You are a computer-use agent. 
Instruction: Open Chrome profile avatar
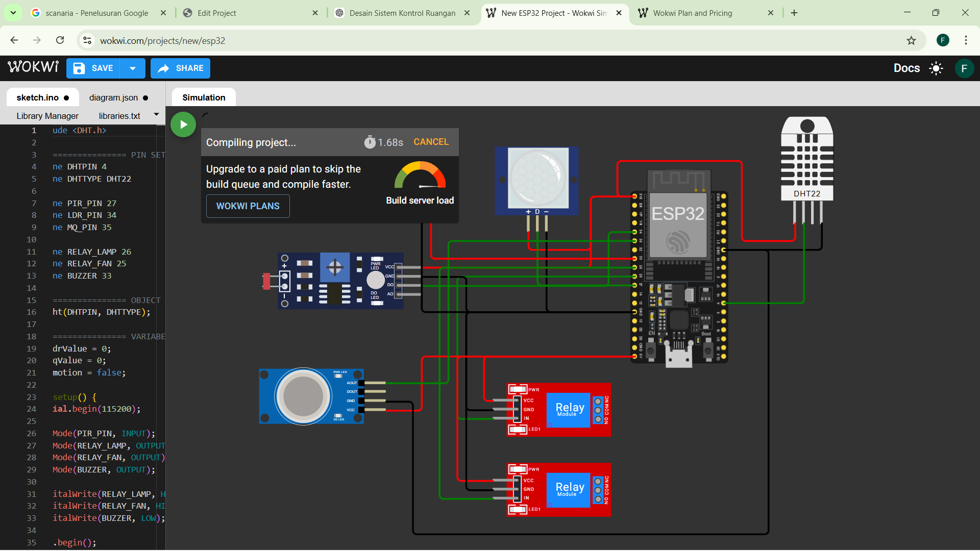tap(943, 40)
